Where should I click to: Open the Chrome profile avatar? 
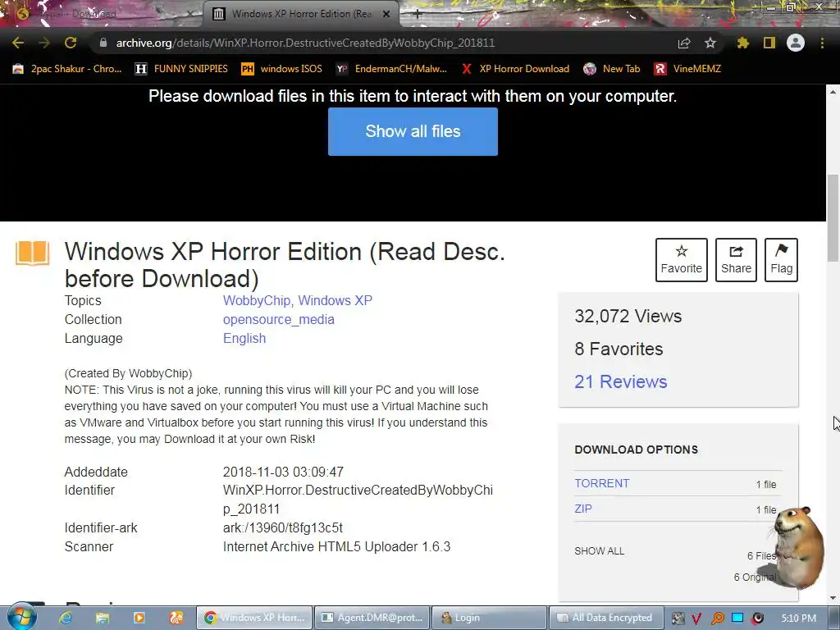pos(796,43)
